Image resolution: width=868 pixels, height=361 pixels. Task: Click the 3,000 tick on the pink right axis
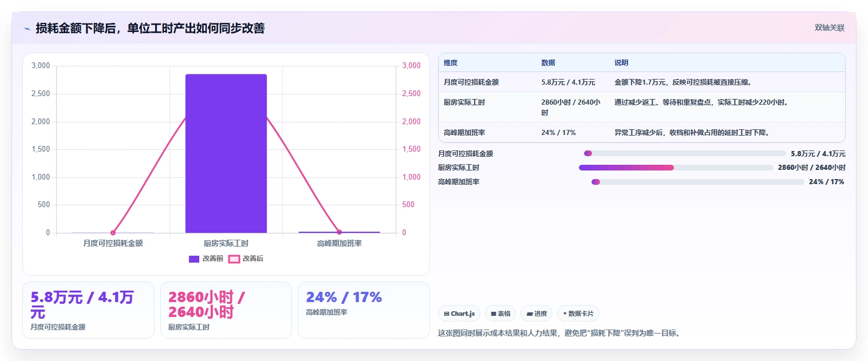(412, 66)
